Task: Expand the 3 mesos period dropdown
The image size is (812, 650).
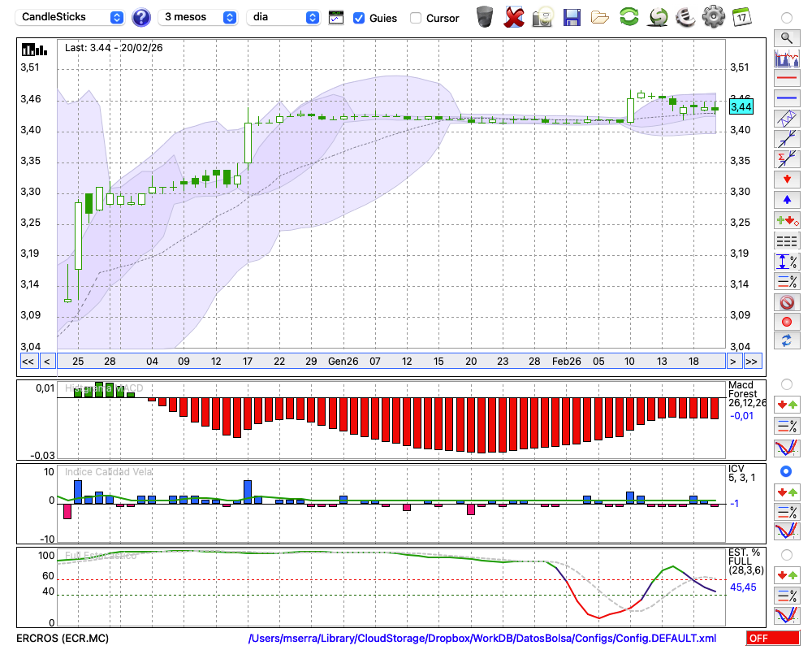Action: [x=198, y=17]
